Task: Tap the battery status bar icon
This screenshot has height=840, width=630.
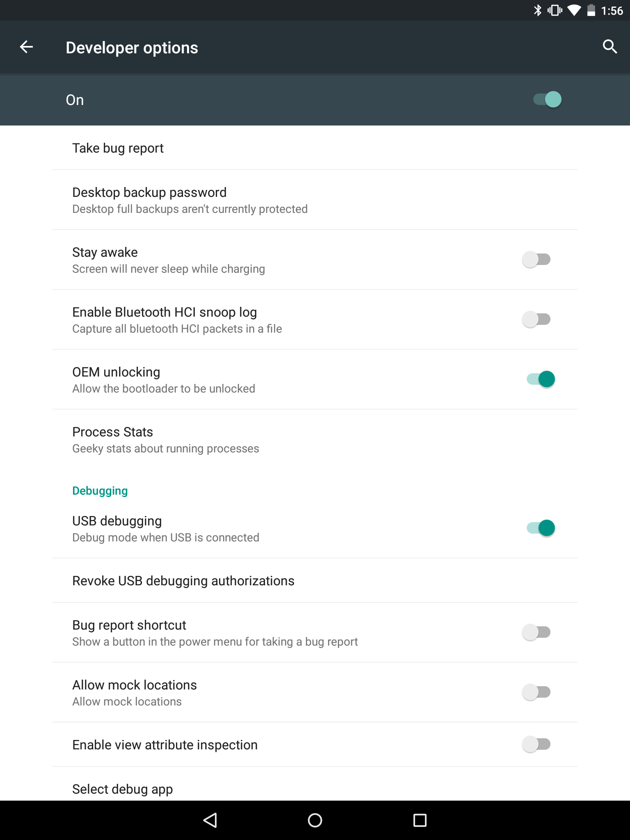Action: 591,10
